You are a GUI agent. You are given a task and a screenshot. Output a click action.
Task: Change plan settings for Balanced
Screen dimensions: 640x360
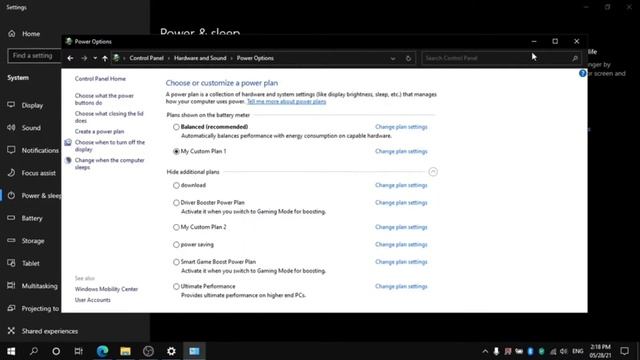[x=401, y=127]
